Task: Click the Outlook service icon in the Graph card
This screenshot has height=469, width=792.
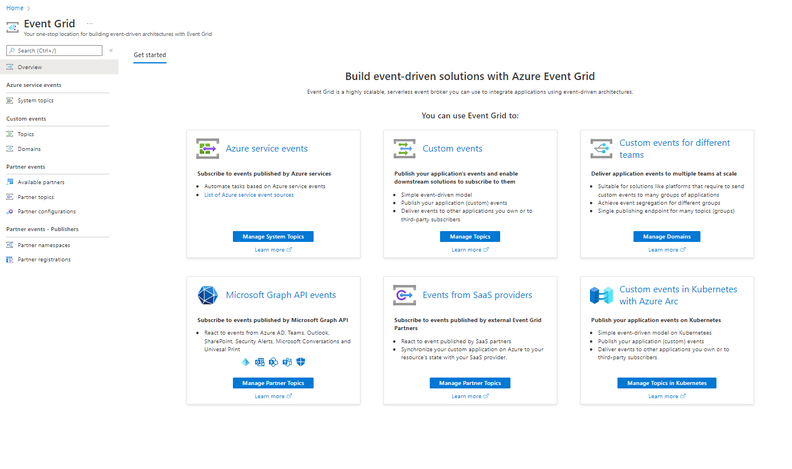Action: pyautogui.click(x=260, y=362)
